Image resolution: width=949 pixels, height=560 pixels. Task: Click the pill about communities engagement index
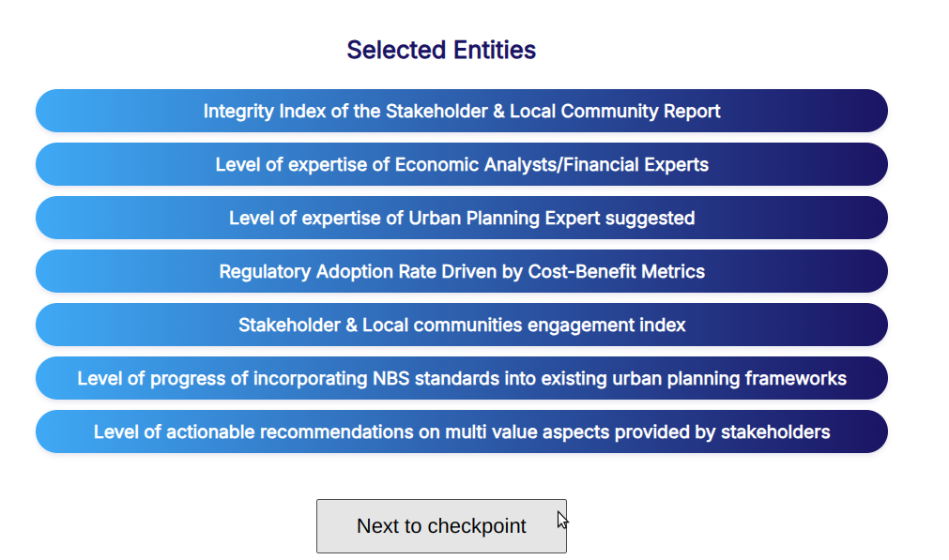tap(462, 325)
